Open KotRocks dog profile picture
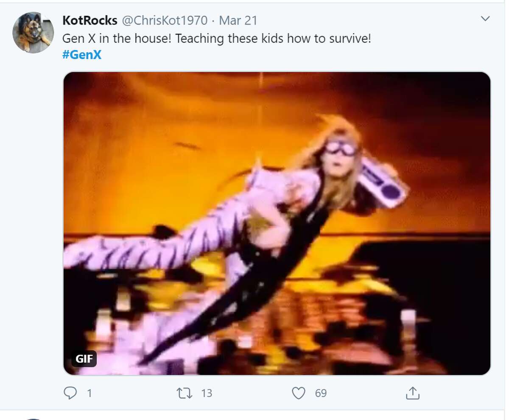This screenshot has height=420, width=509. (x=33, y=32)
